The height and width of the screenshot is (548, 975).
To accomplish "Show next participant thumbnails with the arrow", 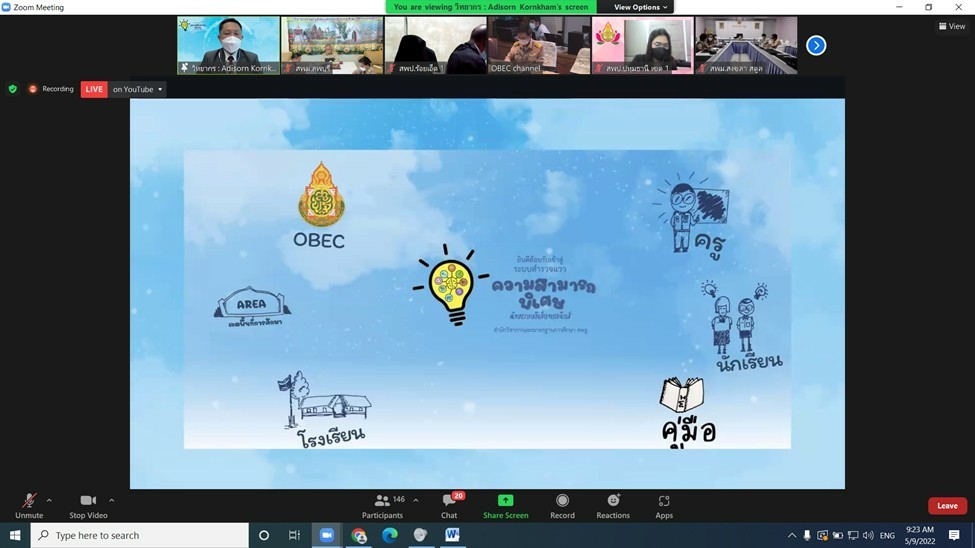I will point(816,45).
